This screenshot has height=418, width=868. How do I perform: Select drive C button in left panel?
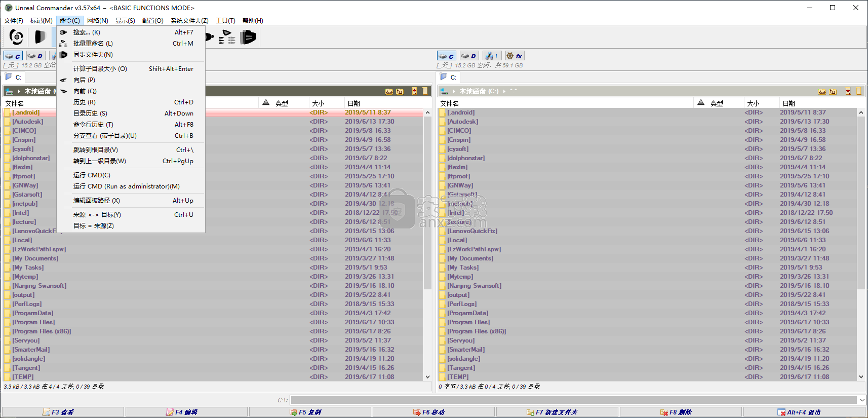click(x=13, y=56)
